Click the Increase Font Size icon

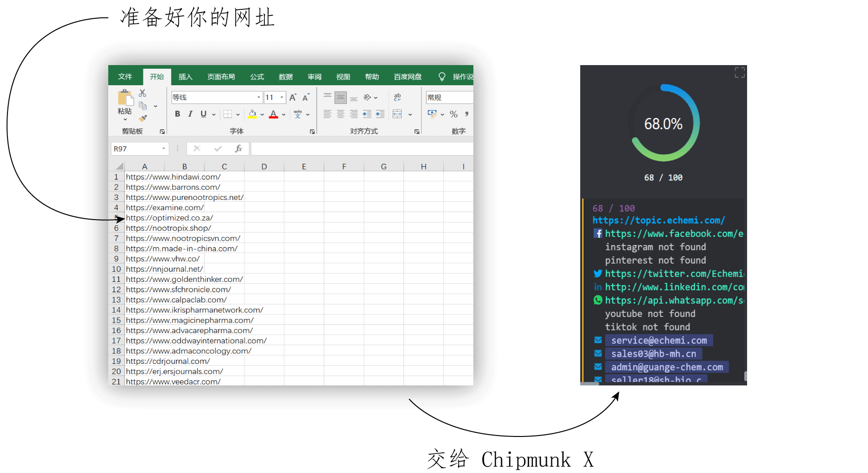[x=292, y=97]
